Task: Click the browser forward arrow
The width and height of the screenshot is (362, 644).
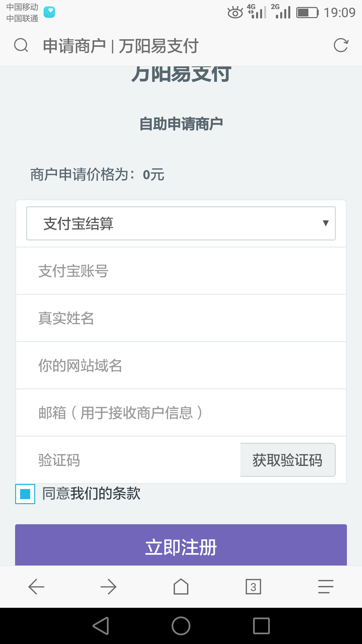Action: 108,586
